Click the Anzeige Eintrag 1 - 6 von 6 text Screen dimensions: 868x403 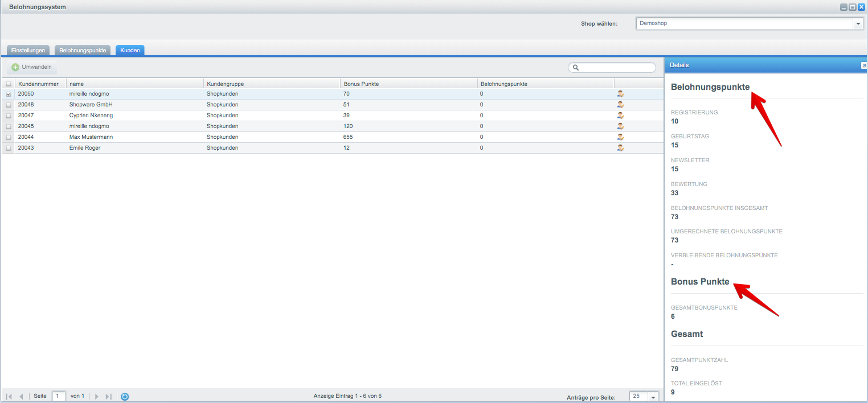click(347, 396)
